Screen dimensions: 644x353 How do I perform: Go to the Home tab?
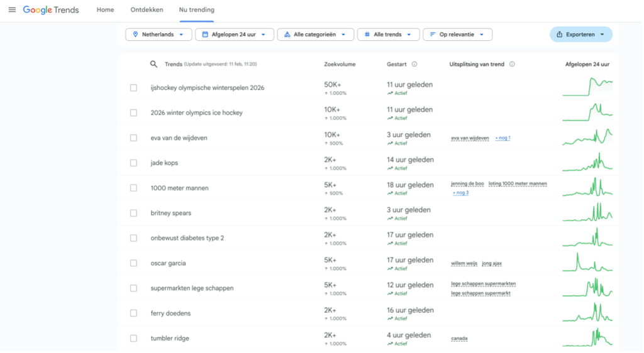click(105, 10)
